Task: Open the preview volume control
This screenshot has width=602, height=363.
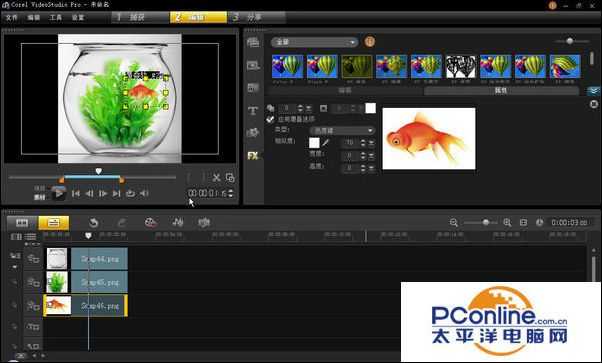Action: click(144, 194)
